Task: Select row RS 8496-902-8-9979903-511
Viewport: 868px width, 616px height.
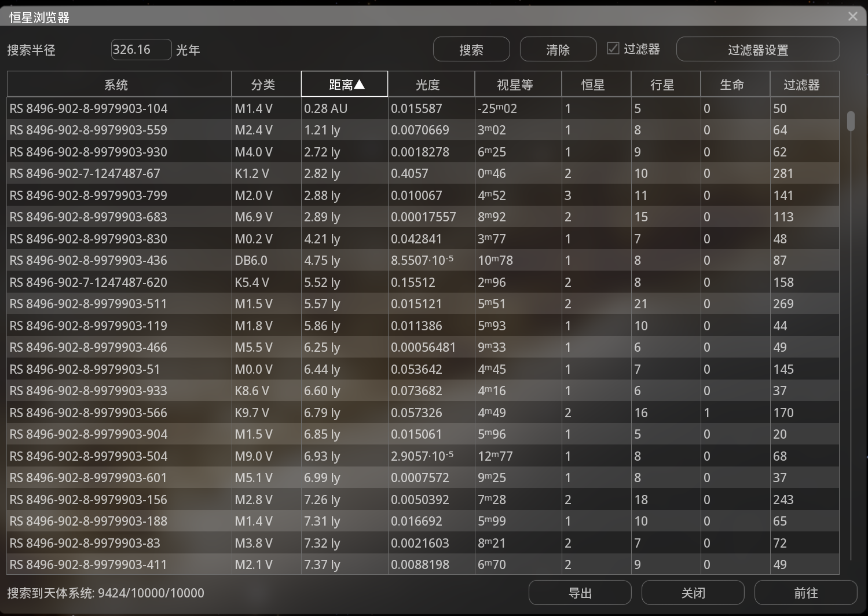Action: click(x=423, y=304)
